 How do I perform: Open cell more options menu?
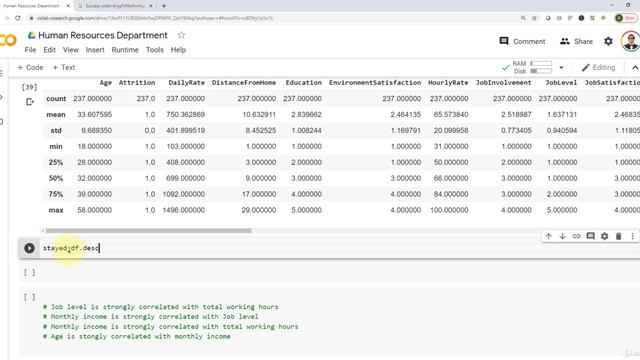[x=632, y=236]
